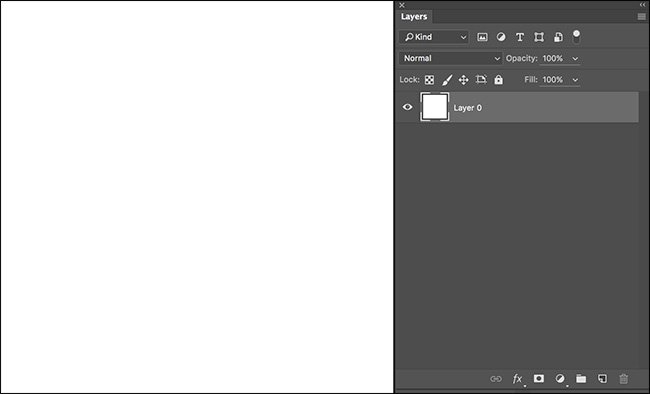
Task: Add a layer style with fx icon
Action: coord(518,379)
